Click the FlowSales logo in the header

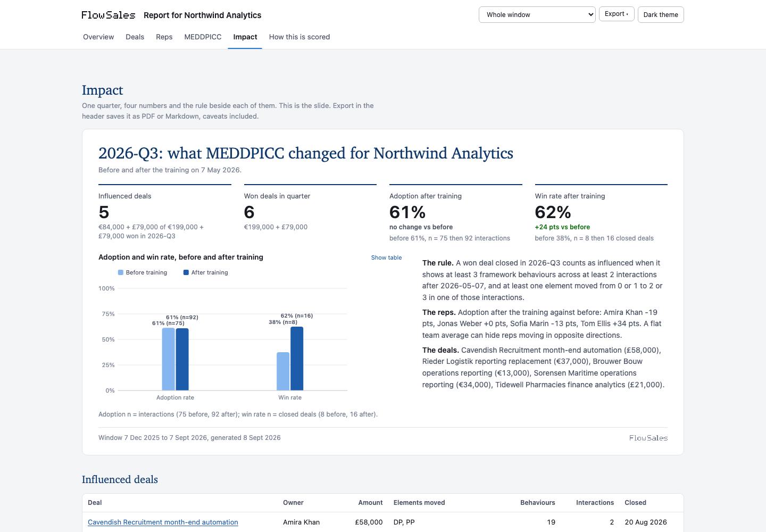pyautogui.click(x=109, y=15)
